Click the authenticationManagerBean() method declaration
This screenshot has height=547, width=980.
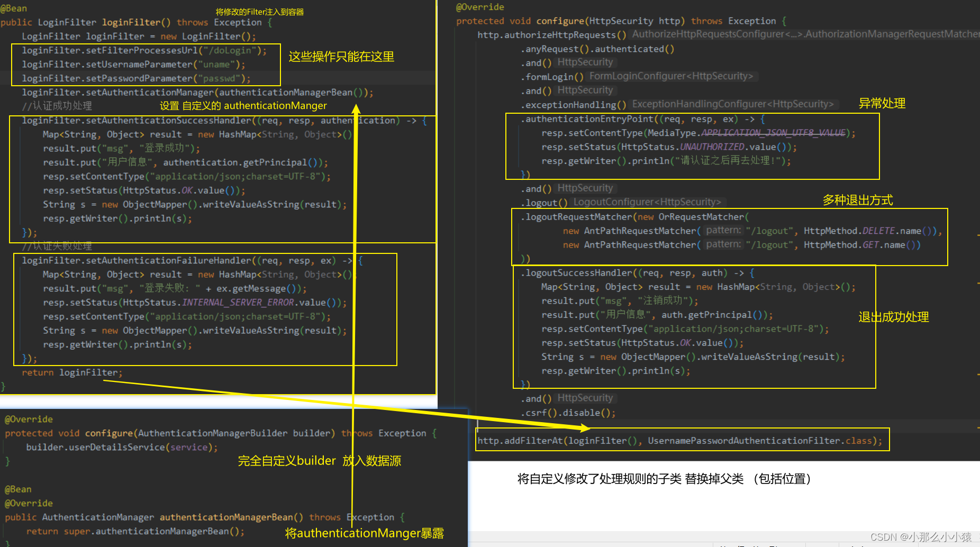[205, 517]
